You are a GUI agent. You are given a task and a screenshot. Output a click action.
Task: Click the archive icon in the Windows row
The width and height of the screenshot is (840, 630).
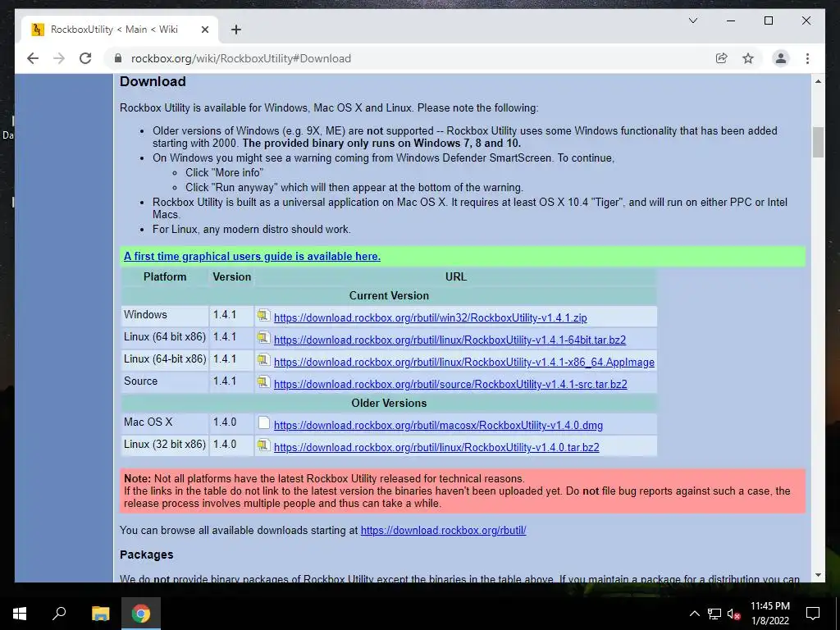point(263,316)
